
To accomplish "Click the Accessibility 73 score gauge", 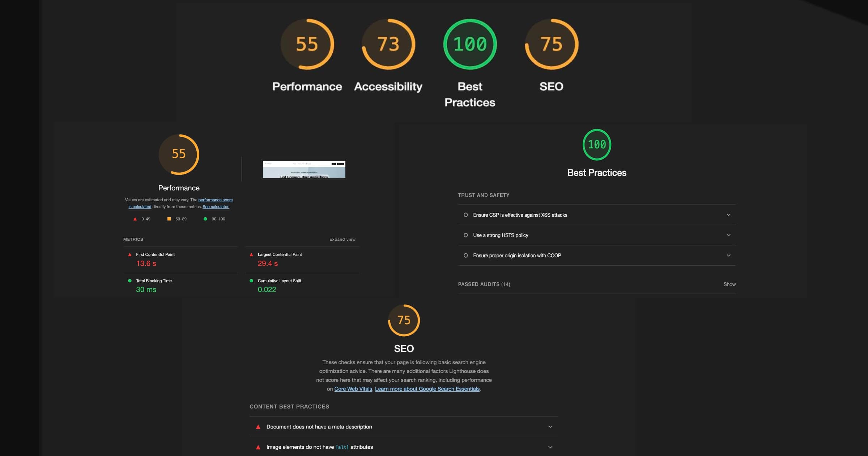I will point(388,44).
